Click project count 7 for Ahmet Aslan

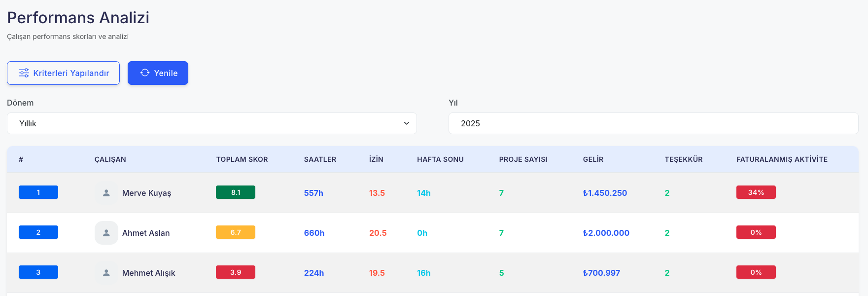coord(502,233)
